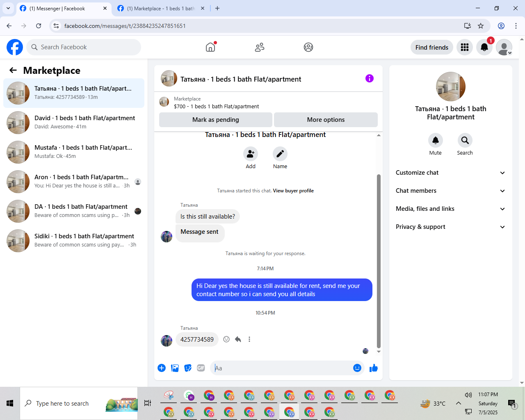Expand Chat members section
This screenshot has height=420, width=525.
[451, 191]
